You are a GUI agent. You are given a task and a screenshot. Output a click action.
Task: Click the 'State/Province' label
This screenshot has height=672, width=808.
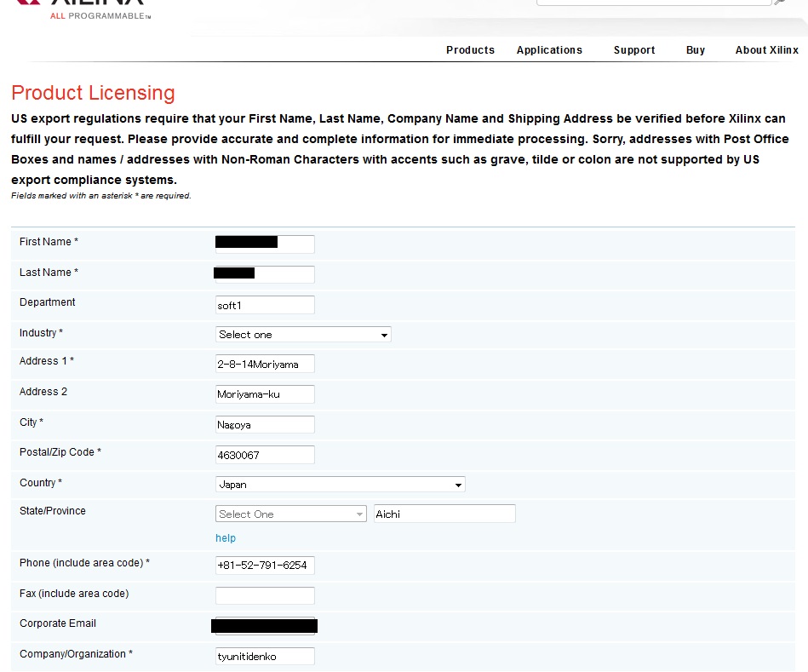pyautogui.click(x=53, y=511)
